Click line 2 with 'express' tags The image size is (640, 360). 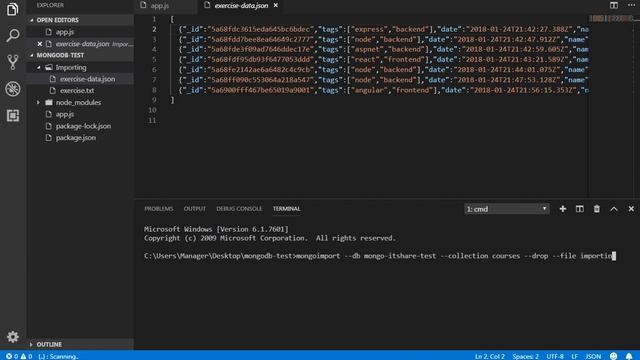383,29
